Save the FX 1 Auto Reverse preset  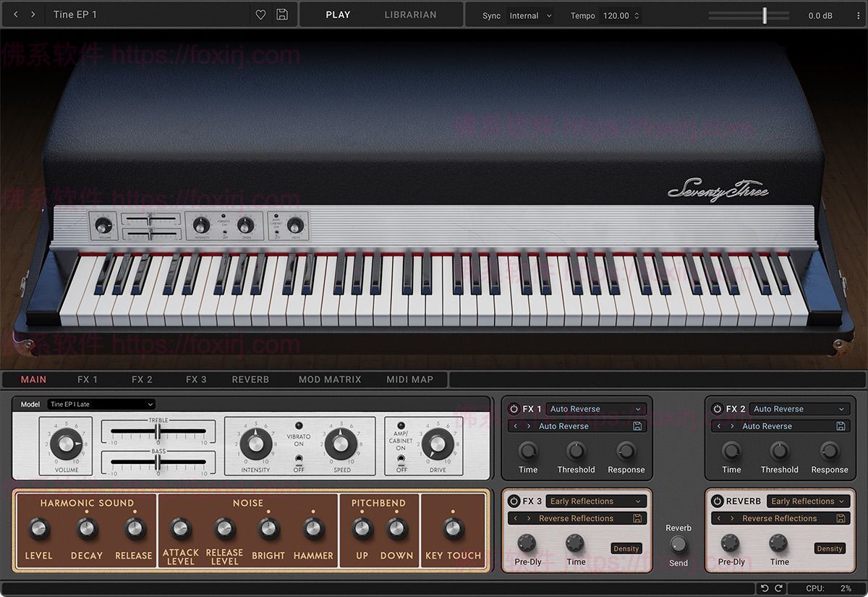pos(637,426)
